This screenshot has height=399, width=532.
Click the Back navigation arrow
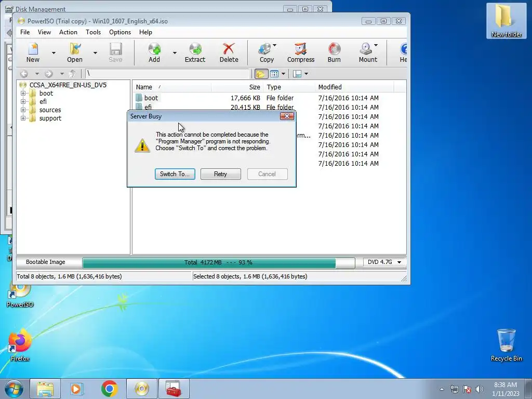click(24, 74)
